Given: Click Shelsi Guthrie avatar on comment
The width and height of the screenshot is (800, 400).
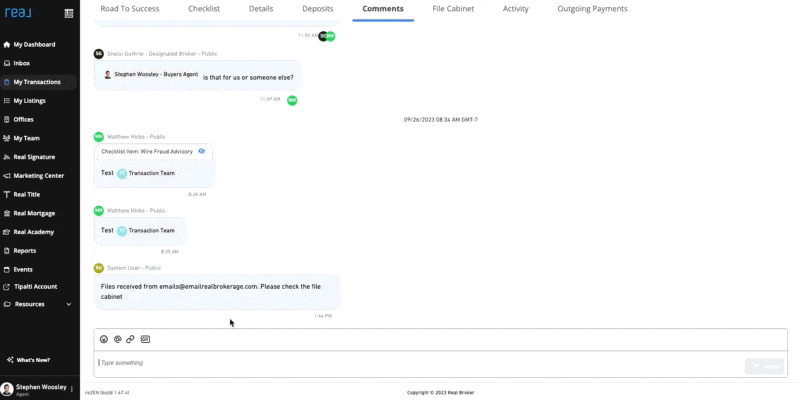Looking at the screenshot, I should click(x=98, y=54).
